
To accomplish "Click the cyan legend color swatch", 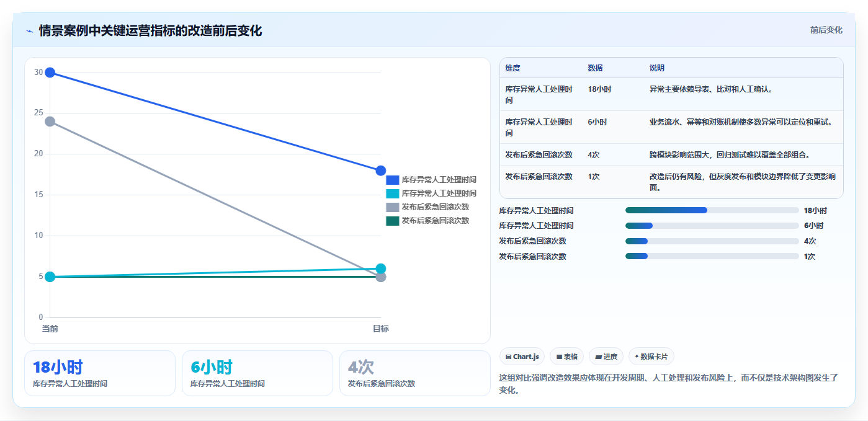I will coord(392,193).
